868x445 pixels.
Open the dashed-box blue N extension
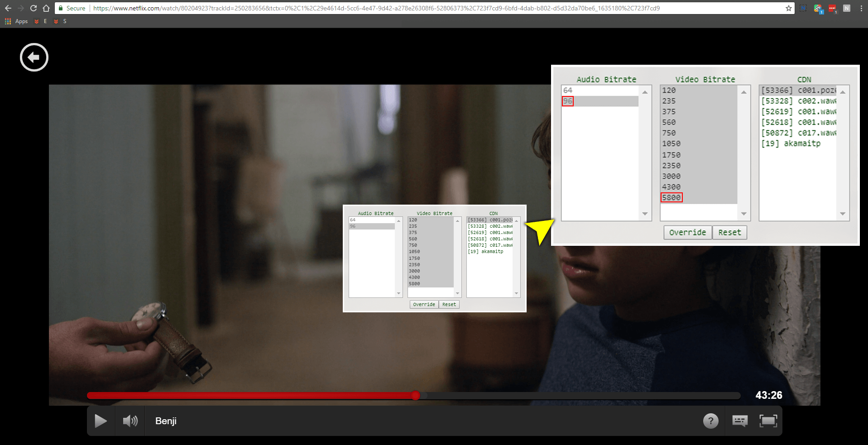point(803,8)
